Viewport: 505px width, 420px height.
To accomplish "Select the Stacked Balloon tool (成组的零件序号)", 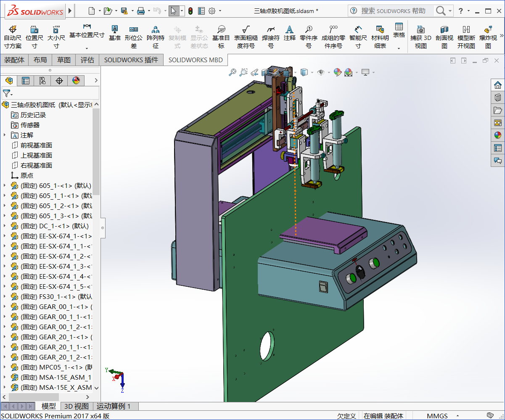I will point(333,37).
